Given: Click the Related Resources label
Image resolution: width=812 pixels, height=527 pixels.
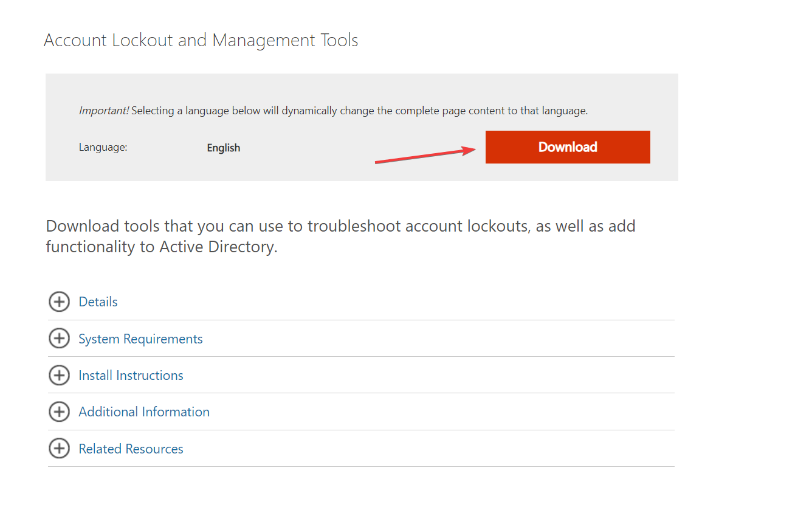Looking at the screenshot, I should (131, 449).
